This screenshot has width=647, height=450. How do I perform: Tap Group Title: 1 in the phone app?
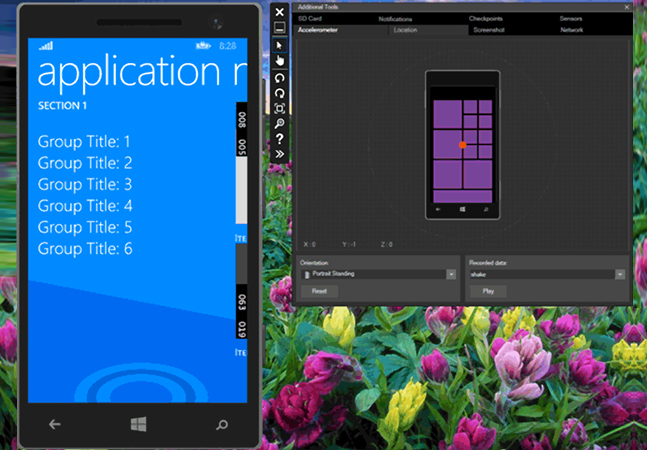pyautogui.click(x=84, y=141)
